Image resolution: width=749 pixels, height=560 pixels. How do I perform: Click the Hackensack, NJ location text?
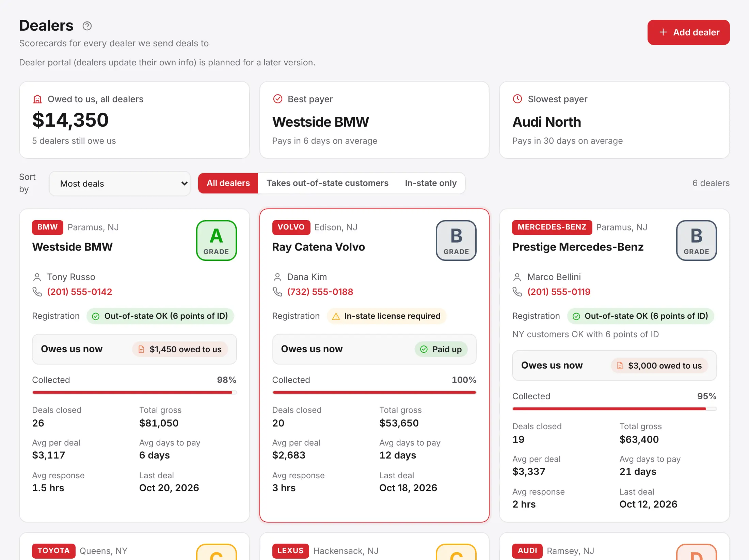click(346, 551)
